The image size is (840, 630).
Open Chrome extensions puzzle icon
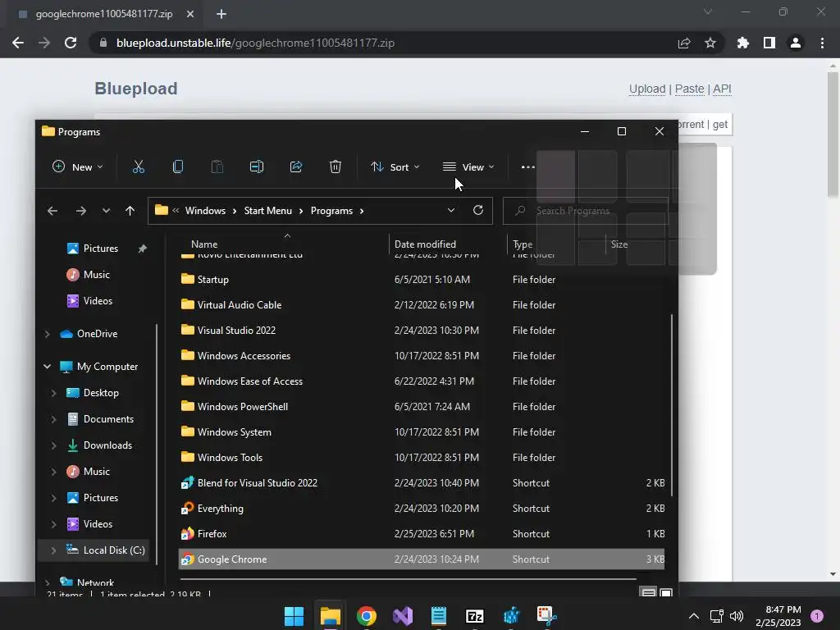(742, 43)
